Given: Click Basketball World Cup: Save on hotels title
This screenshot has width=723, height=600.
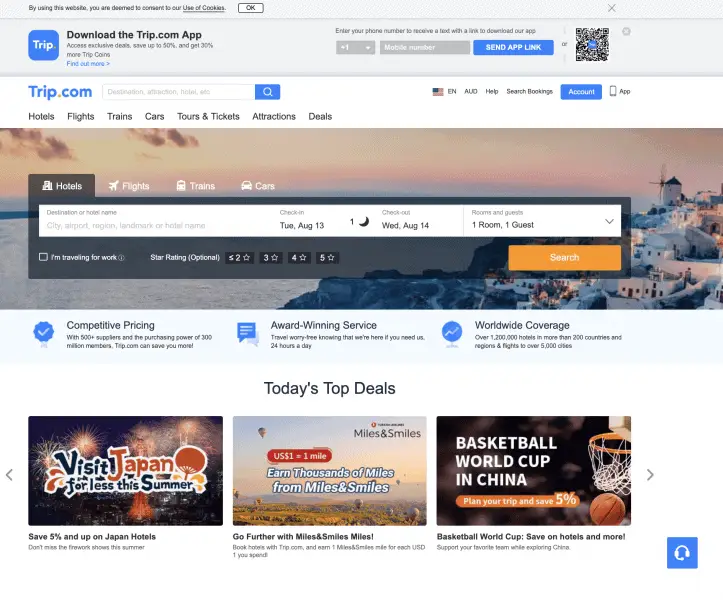Looking at the screenshot, I should coord(531,537).
